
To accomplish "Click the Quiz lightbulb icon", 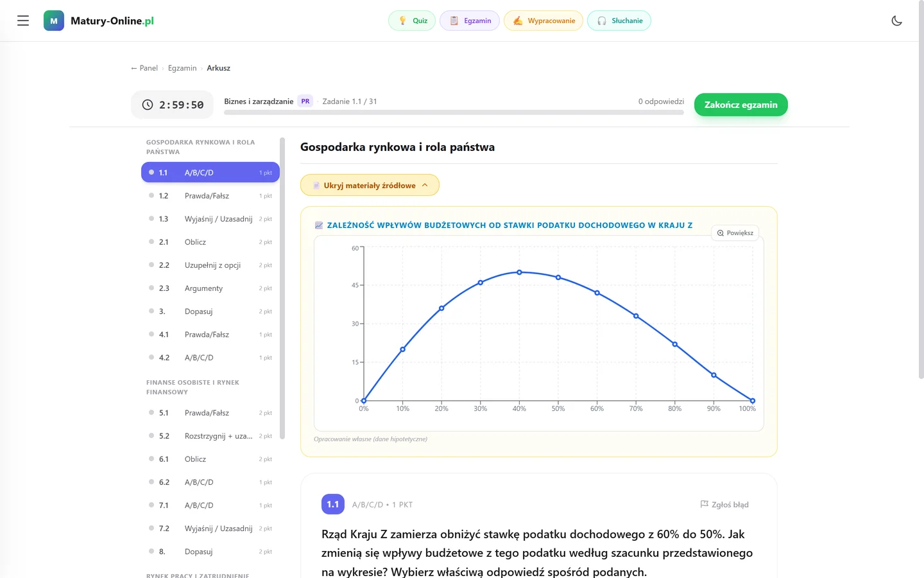I will [x=402, y=21].
